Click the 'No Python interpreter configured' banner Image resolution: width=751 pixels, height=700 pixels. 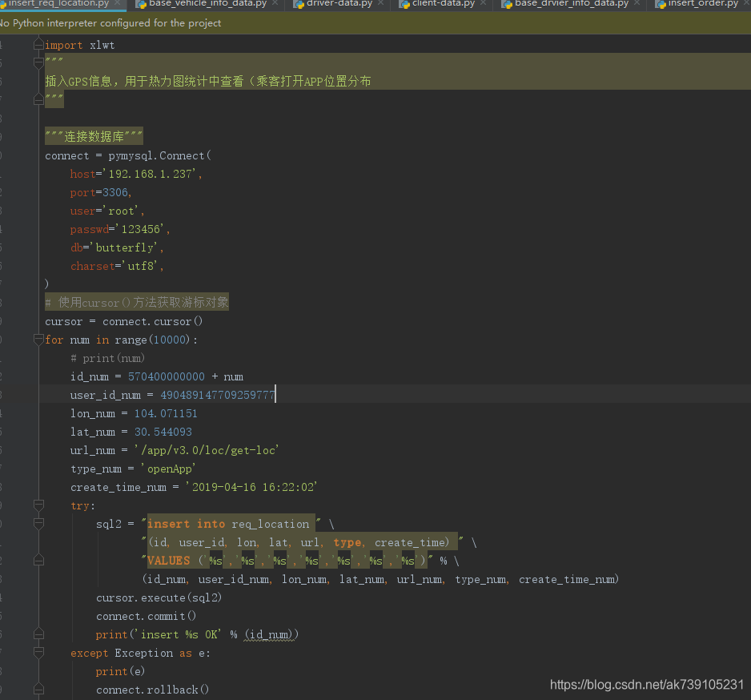(x=112, y=23)
